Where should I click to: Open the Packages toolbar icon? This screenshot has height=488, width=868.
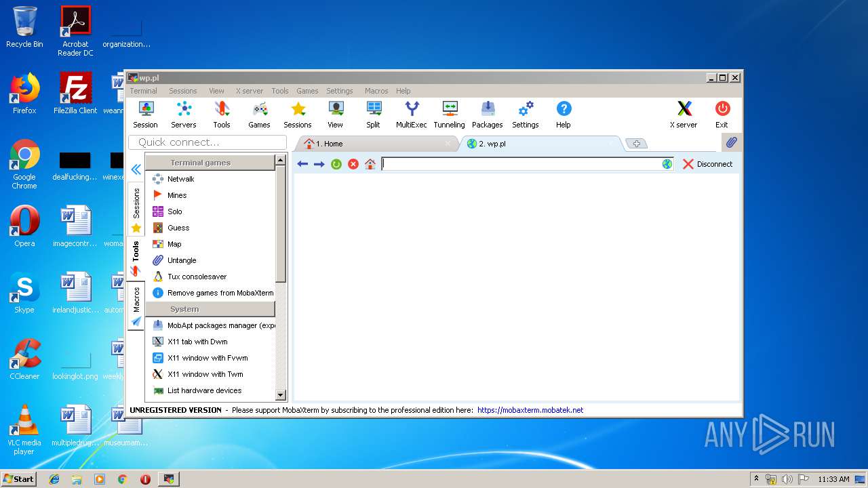pos(488,115)
